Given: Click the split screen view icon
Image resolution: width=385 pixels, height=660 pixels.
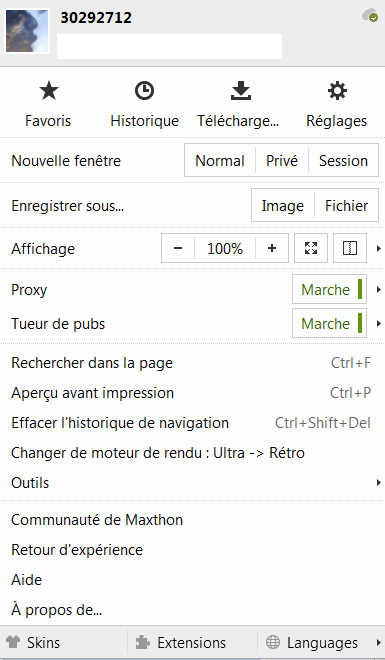Looking at the screenshot, I should pos(350,248).
